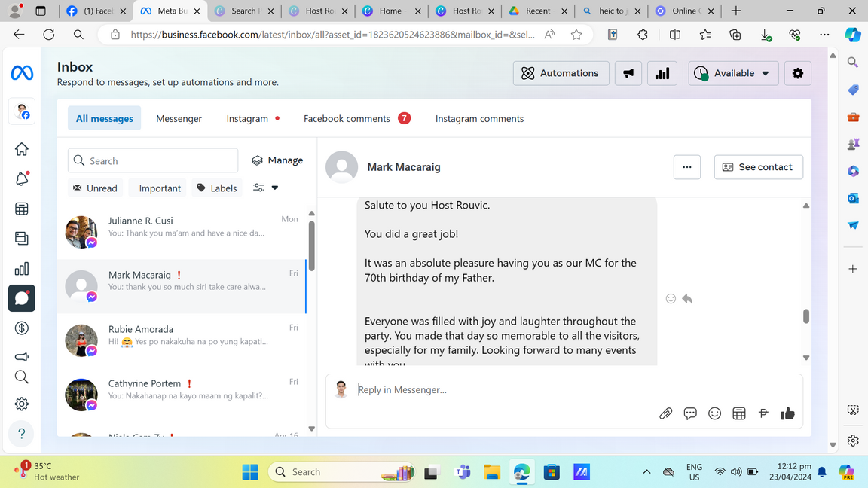Open the Automations button
Image resolution: width=868 pixels, height=488 pixels.
[561, 73]
